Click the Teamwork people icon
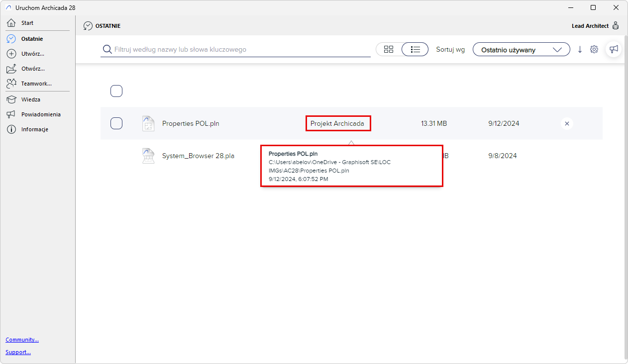 [x=12, y=84]
